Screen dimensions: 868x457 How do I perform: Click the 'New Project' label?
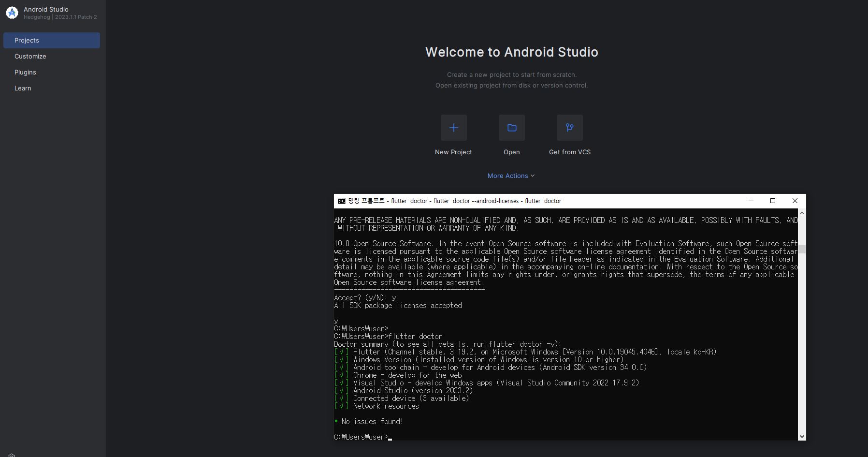click(x=453, y=152)
